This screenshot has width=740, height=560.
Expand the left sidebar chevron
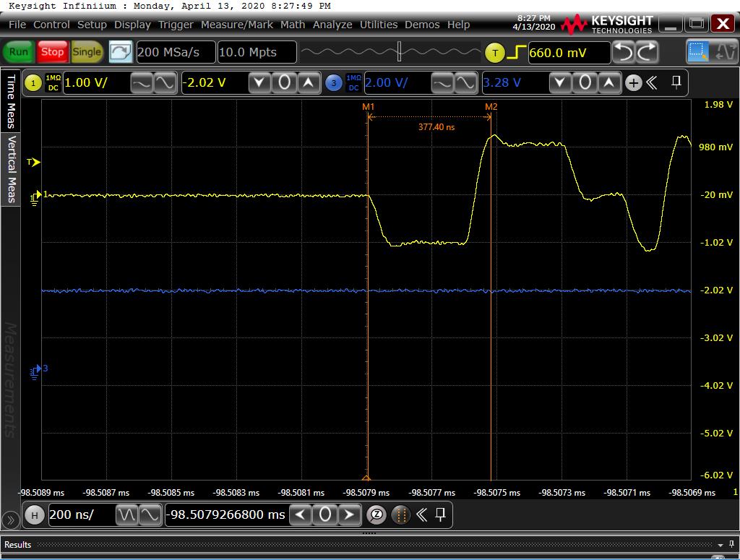(10, 520)
